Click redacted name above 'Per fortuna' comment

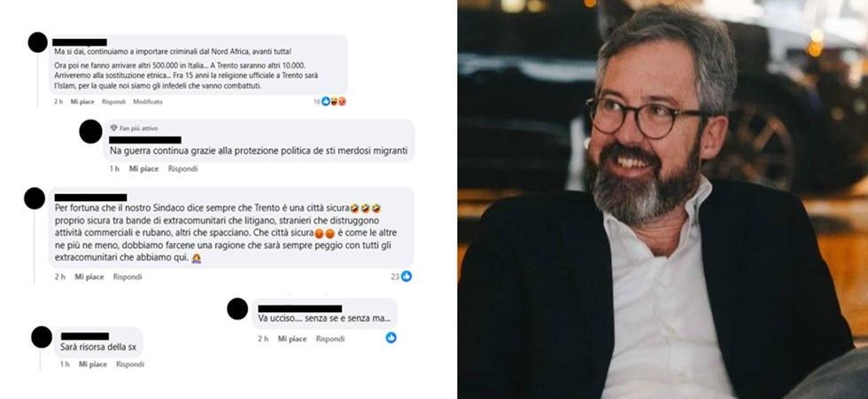[x=90, y=197]
